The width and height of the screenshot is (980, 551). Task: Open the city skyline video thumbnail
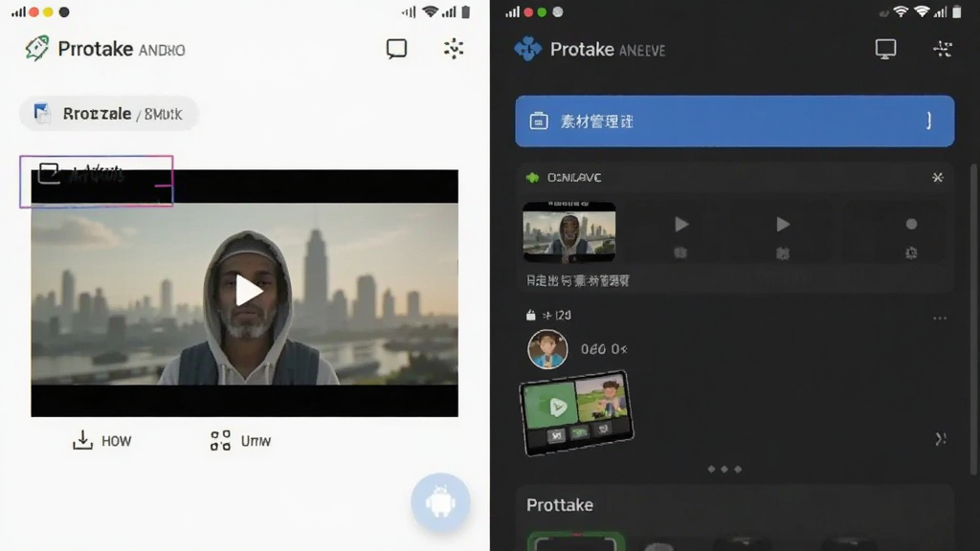click(x=568, y=231)
